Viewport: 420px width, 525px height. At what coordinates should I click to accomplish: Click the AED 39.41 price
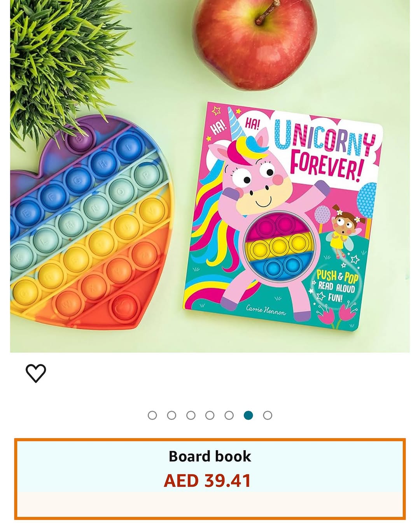click(x=208, y=481)
